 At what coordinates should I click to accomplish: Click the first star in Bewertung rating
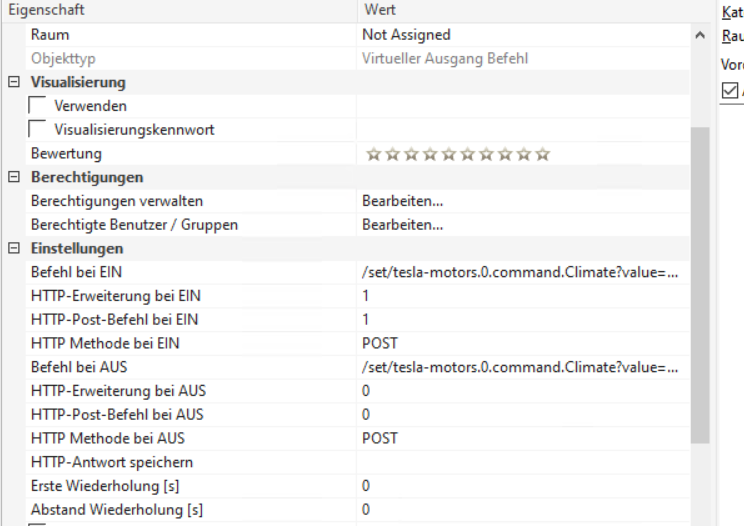(x=373, y=154)
